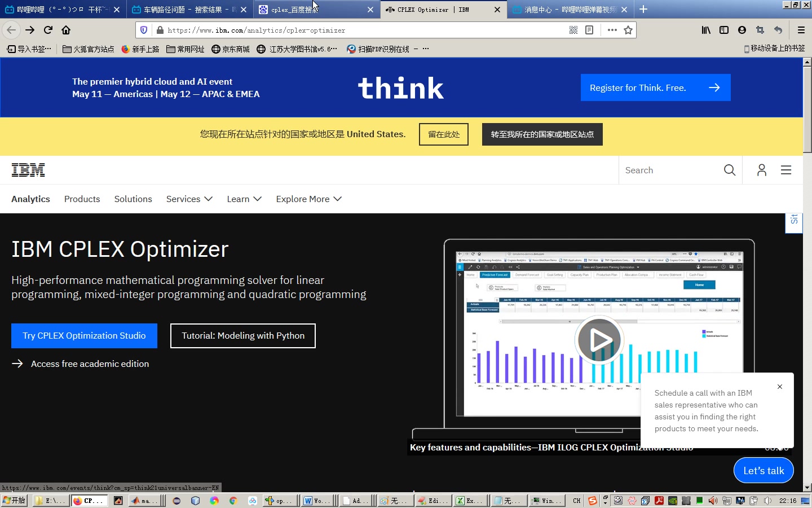Open the 开始 Start menu
This screenshot has width=812, height=508.
[x=14, y=501]
